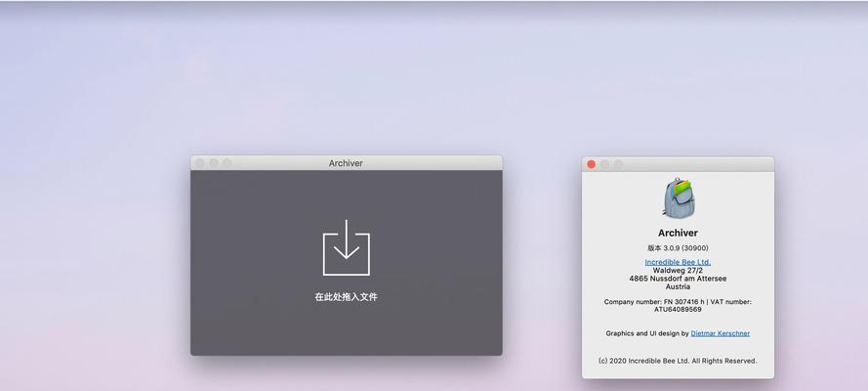Screen dimensions: 868x391
Task: Click the bold Archiver name in About window
Action: [x=678, y=233]
